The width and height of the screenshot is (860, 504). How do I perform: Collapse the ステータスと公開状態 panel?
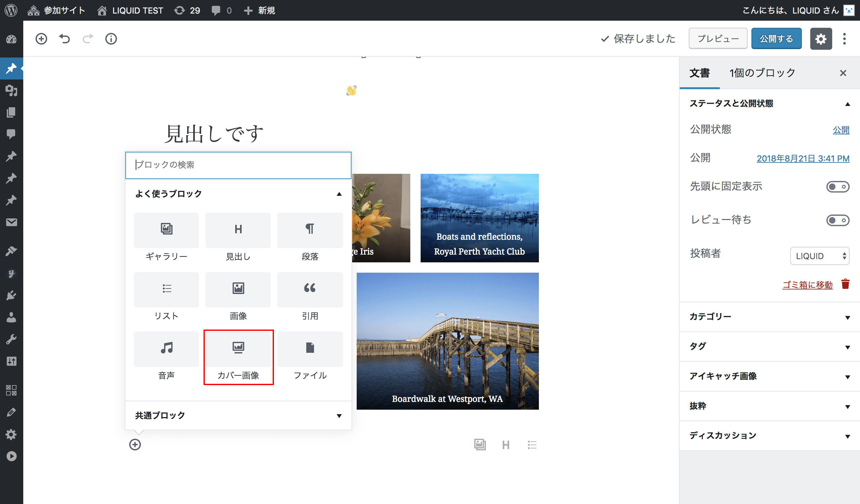point(770,103)
